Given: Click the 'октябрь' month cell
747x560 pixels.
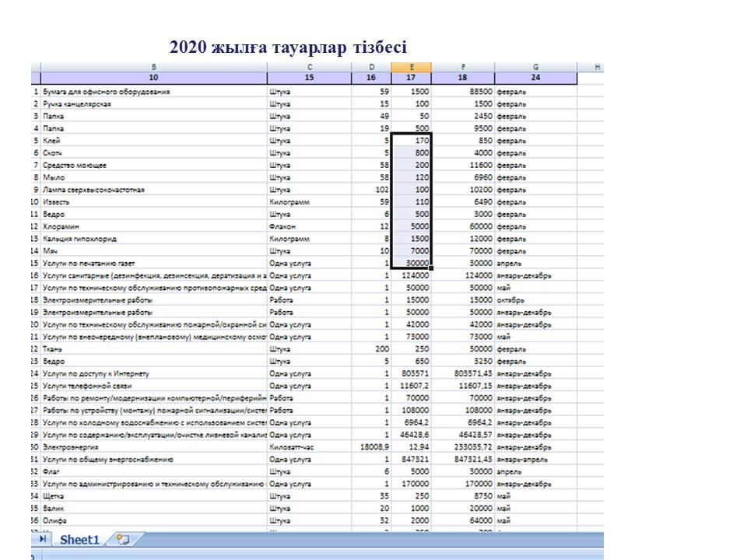Looking at the screenshot, I should click(535, 300).
